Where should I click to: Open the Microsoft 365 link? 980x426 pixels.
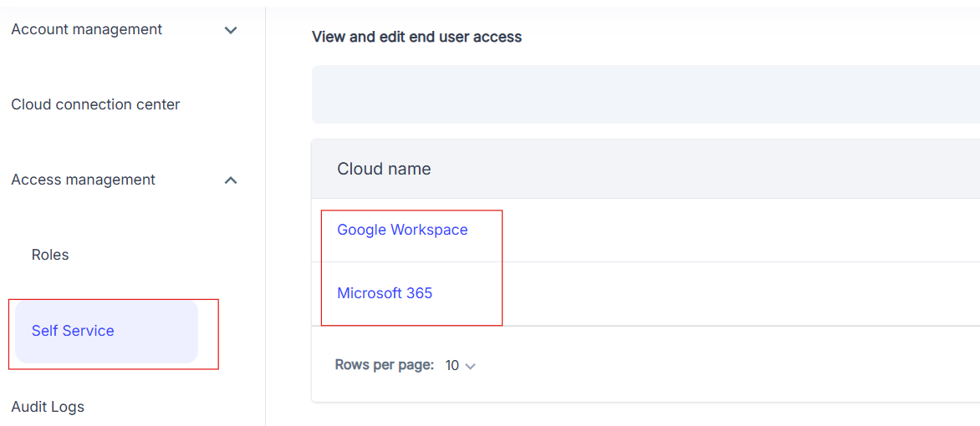click(385, 293)
